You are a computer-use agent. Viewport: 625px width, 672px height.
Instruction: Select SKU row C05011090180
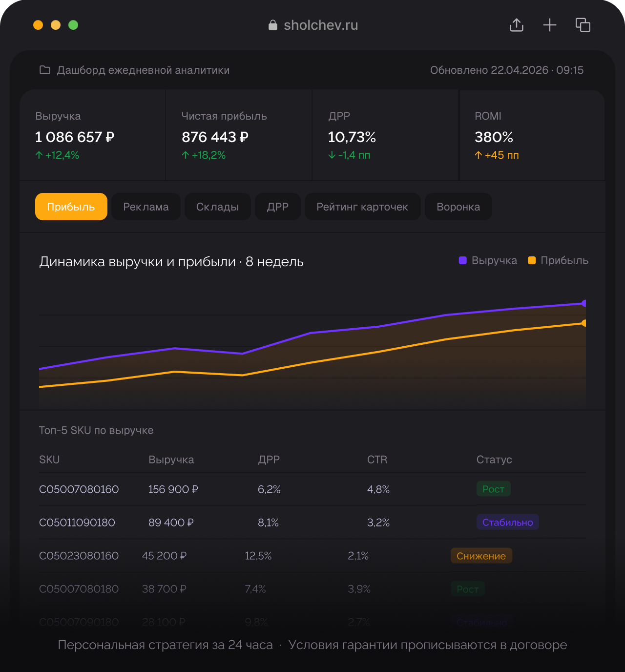(x=312, y=522)
